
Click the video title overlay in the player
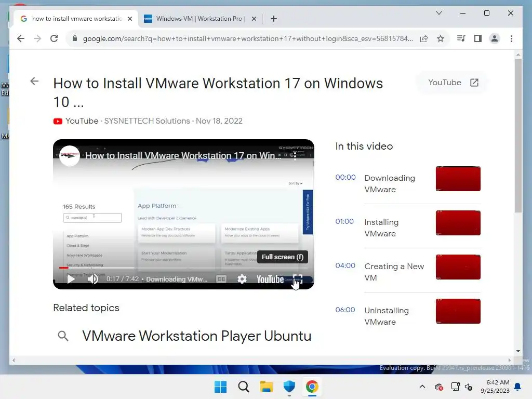point(183,155)
